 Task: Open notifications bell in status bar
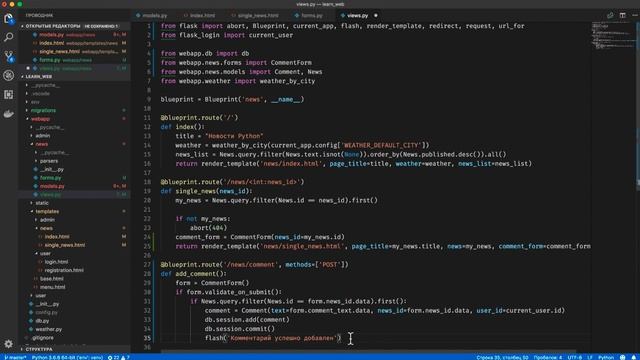(634, 357)
